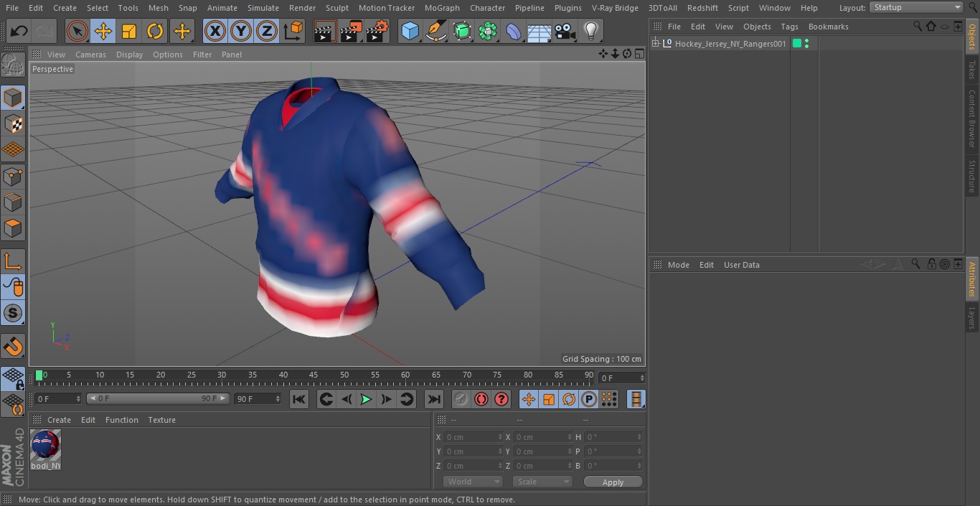Add a Floor environment object
The image size is (980, 506).
pyautogui.click(x=539, y=31)
